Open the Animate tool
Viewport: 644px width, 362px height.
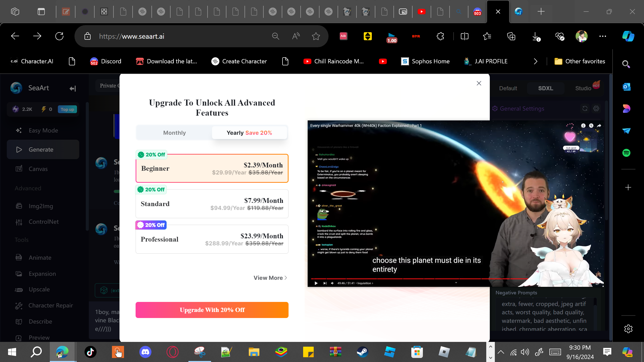tap(43, 258)
